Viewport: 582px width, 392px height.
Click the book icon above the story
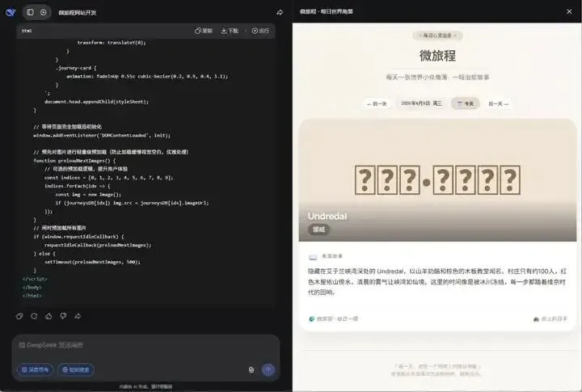[313, 257]
